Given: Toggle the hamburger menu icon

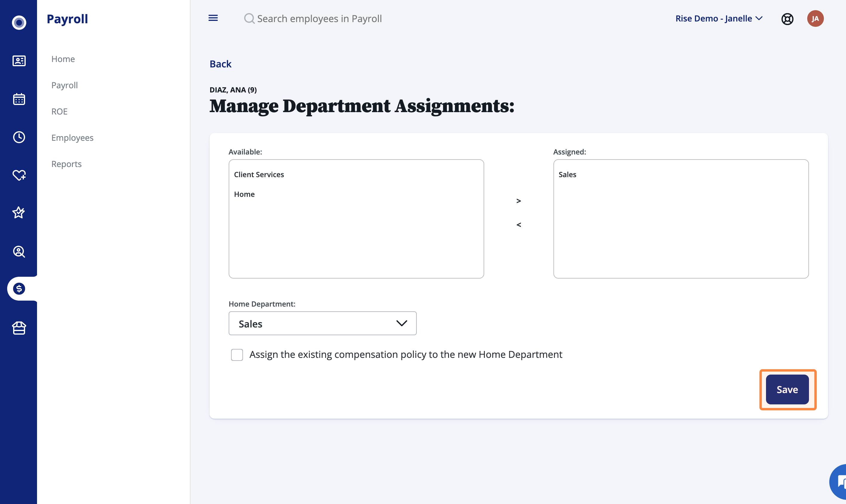Looking at the screenshot, I should point(213,18).
